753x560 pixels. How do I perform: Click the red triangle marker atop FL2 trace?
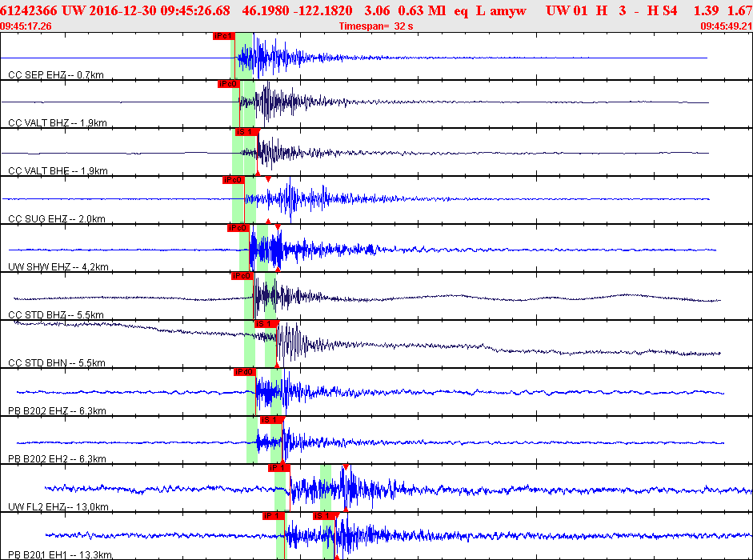tap(346, 467)
